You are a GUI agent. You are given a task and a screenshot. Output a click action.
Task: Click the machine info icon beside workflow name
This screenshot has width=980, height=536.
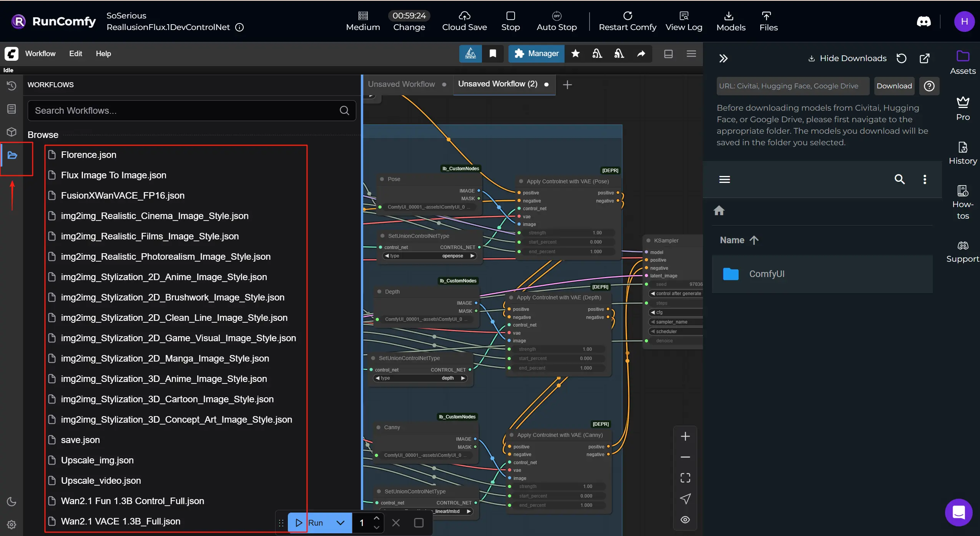pos(239,27)
